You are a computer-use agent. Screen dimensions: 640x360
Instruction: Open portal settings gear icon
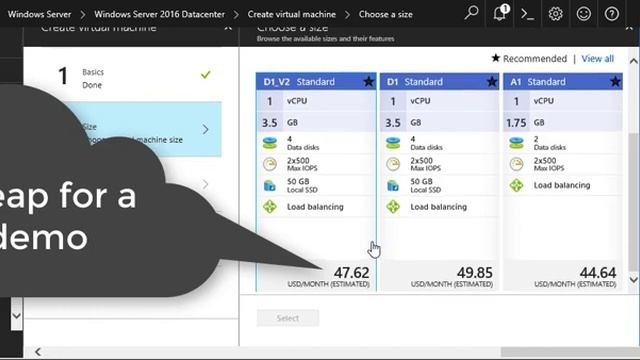(x=556, y=14)
